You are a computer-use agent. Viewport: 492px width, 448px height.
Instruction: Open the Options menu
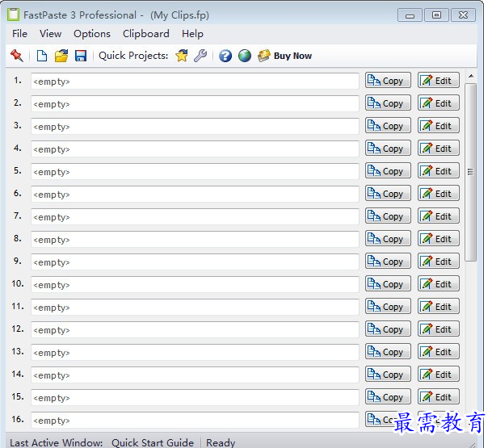pos(92,34)
